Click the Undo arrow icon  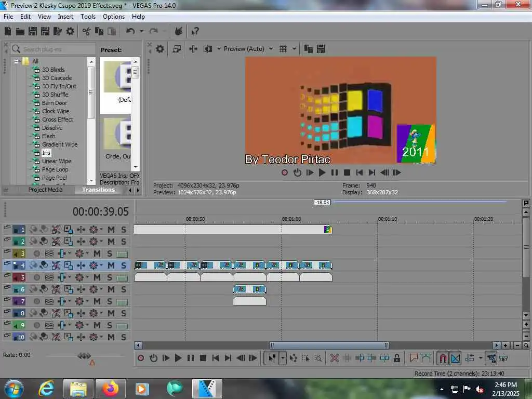point(130,32)
